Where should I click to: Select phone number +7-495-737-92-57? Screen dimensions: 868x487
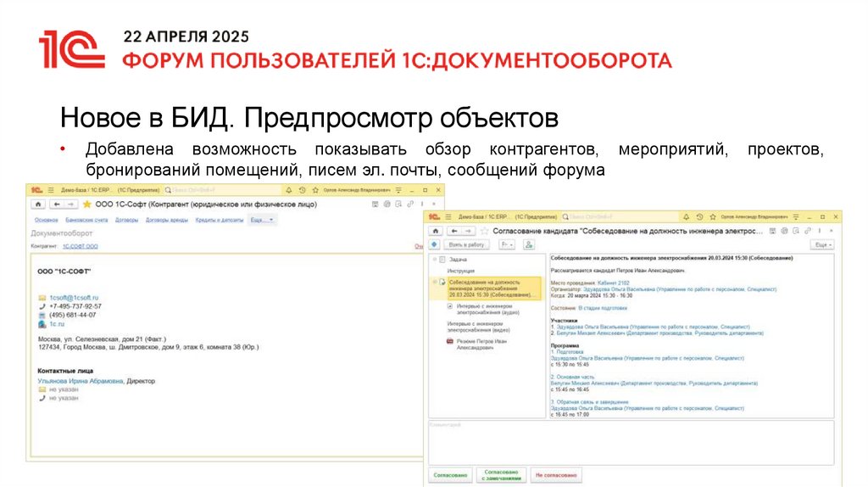pyautogui.click(x=75, y=306)
